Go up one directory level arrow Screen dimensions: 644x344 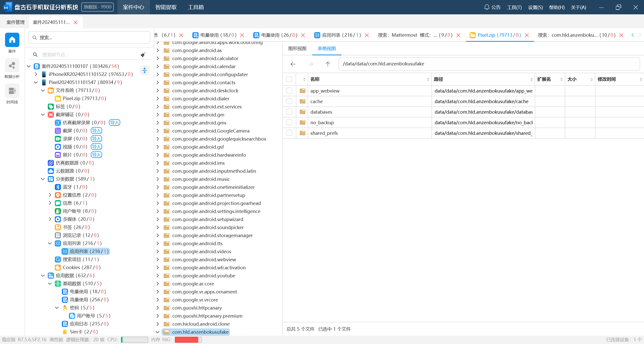328,64
